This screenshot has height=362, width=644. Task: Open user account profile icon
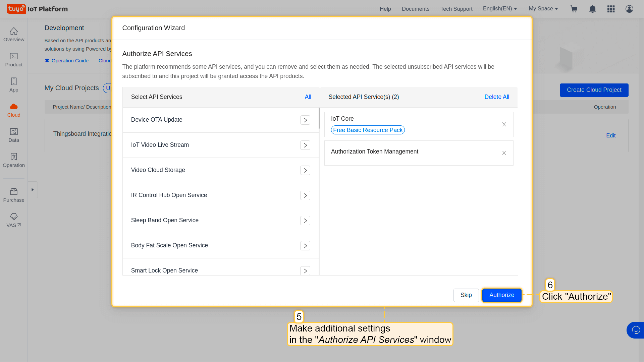click(629, 9)
